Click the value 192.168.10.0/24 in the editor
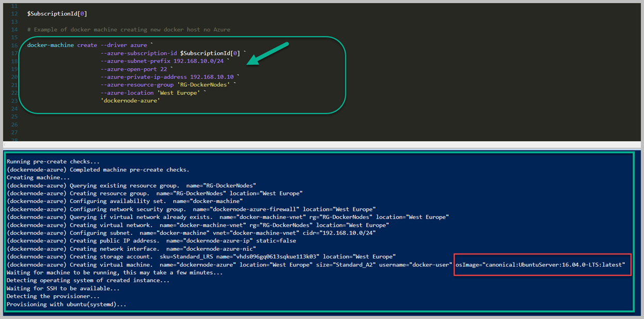This screenshot has height=319, width=644. (x=198, y=61)
